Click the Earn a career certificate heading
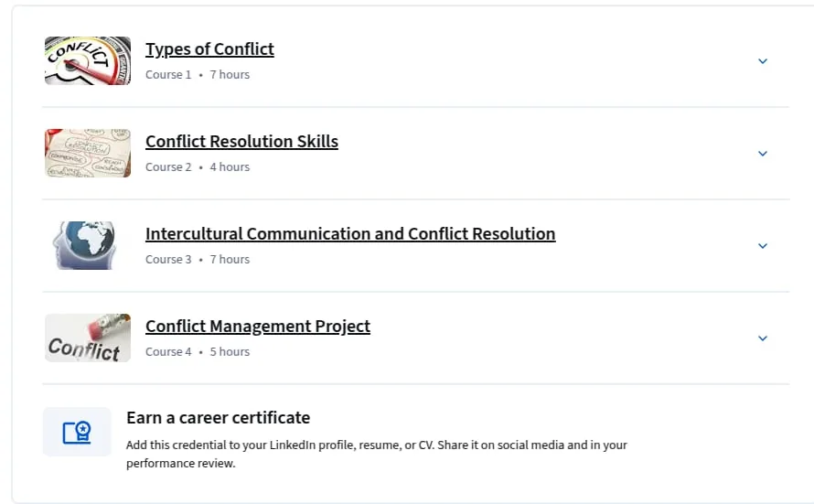The image size is (814, 504). tap(218, 418)
